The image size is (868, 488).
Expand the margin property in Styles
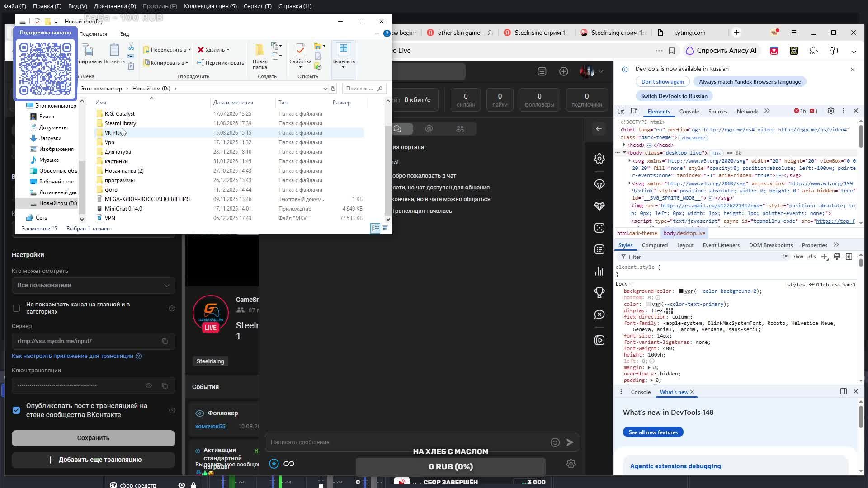[x=649, y=368]
